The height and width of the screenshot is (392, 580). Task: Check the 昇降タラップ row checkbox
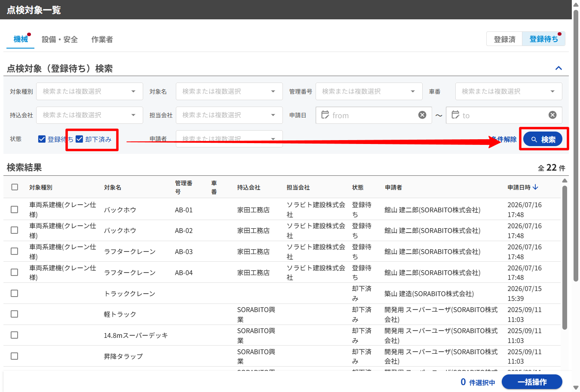pos(14,356)
